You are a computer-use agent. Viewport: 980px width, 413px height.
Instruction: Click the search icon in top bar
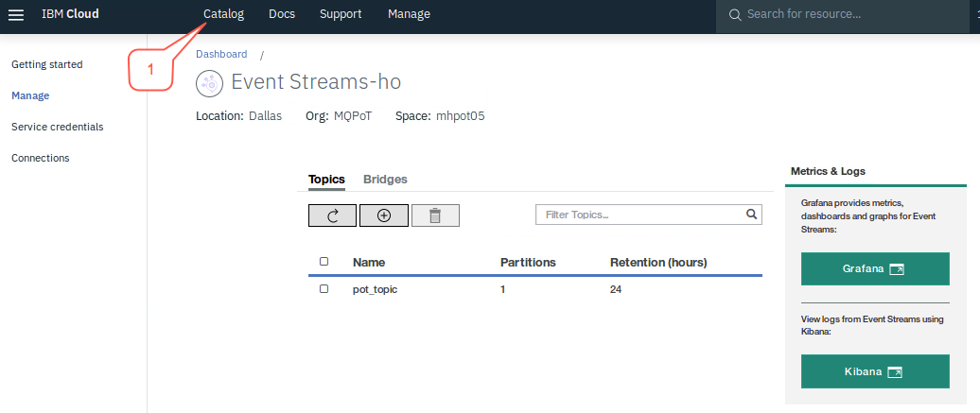click(735, 14)
